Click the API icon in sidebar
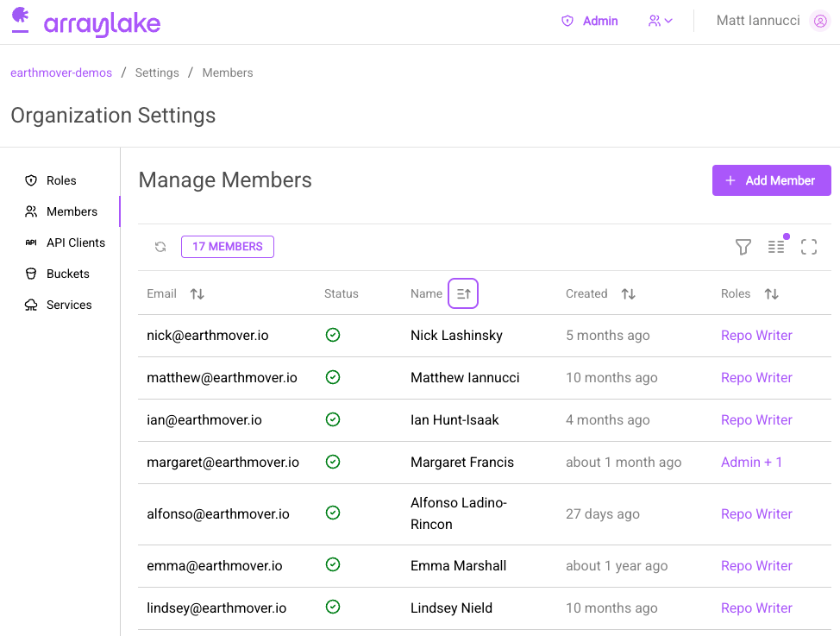The height and width of the screenshot is (636, 840). coord(31,242)
